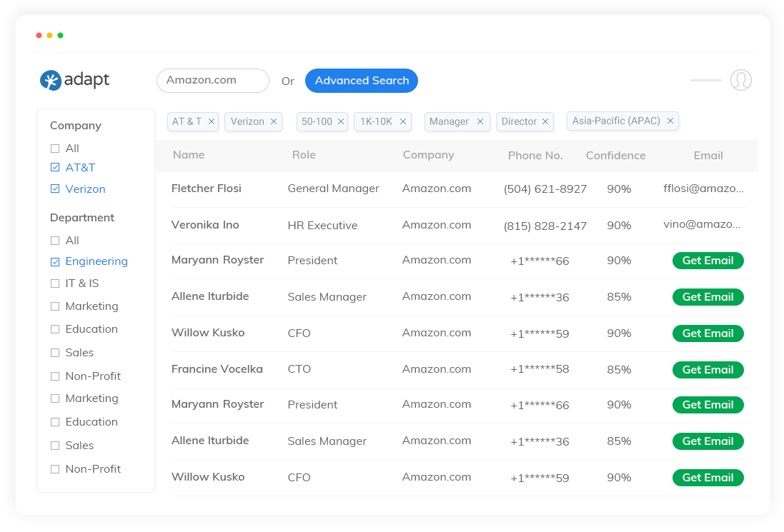Screen dimensions: 784x532
Task: Remove the AT & T filter tag
Action: (x=212, y=122)
